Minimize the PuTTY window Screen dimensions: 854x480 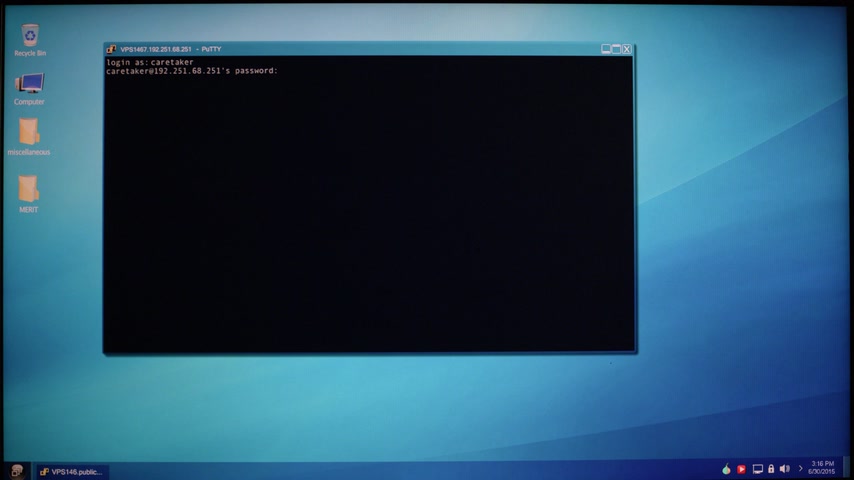tap(606, 49)
